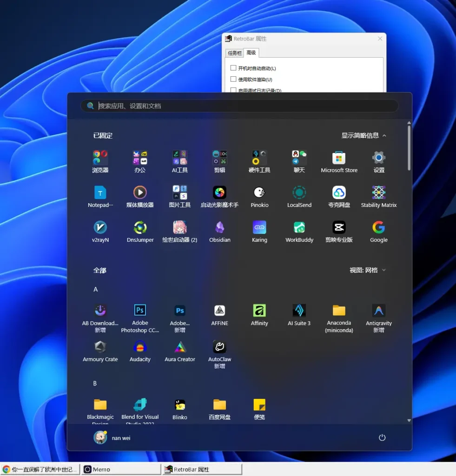Open Adobe Photoshop CC
The image size is (456, 476).
pos(140,309)
